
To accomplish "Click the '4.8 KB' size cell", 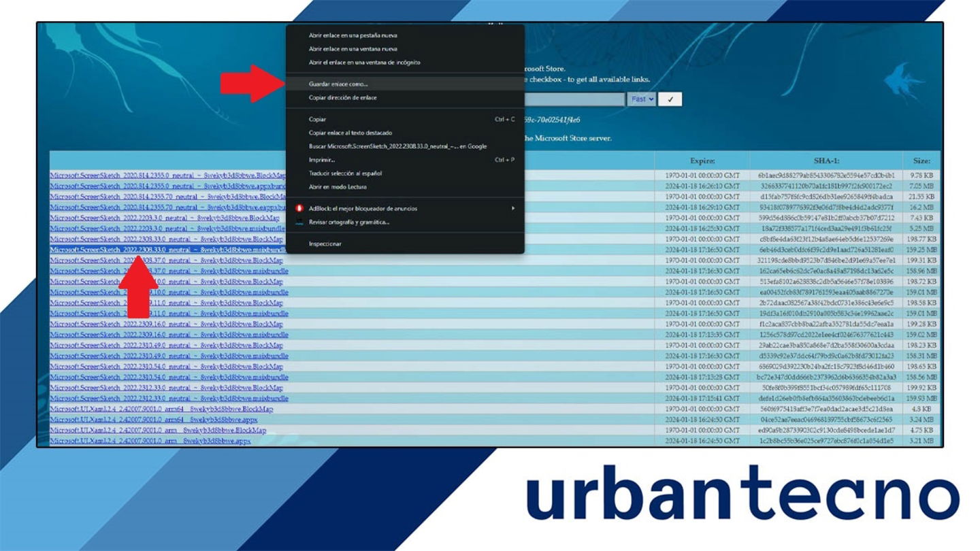I will tap(922, 409).
